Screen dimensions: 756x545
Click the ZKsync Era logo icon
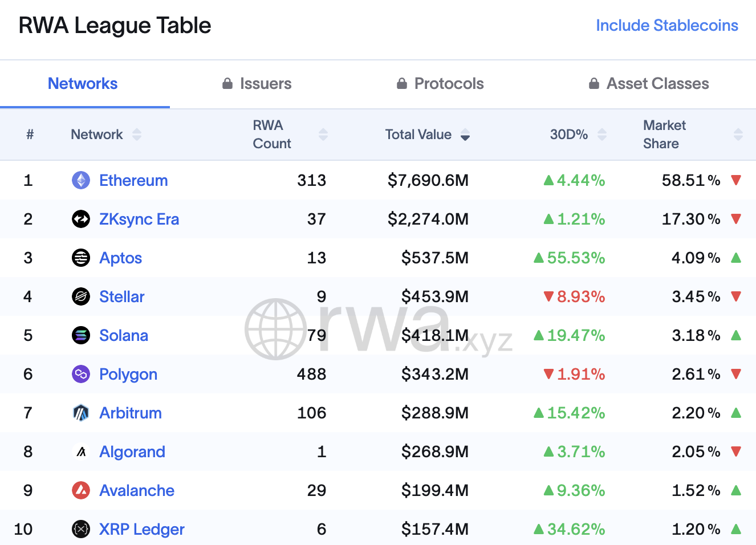tap(81, 219)
